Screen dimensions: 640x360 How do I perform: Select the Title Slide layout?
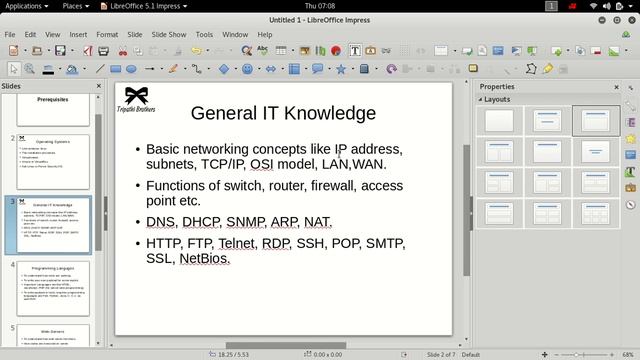point(548,121)
